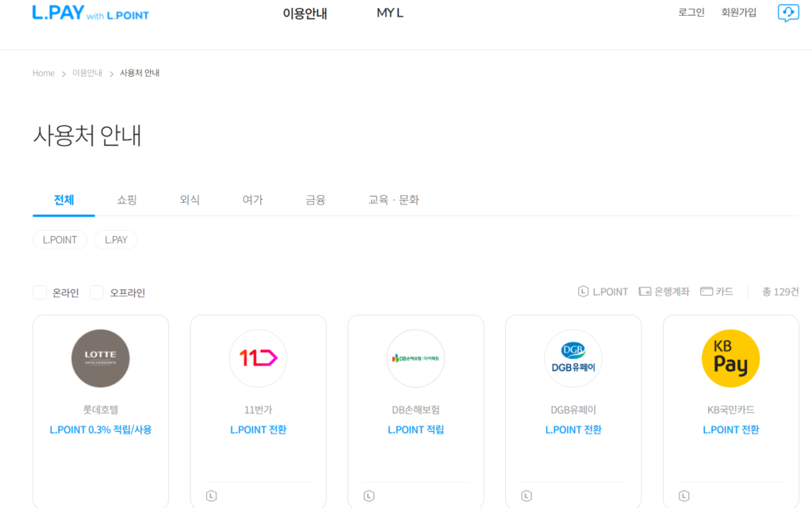812x508 pixels.
Task: Switch to the 쇼핑 tab
Action: (127, 200)
